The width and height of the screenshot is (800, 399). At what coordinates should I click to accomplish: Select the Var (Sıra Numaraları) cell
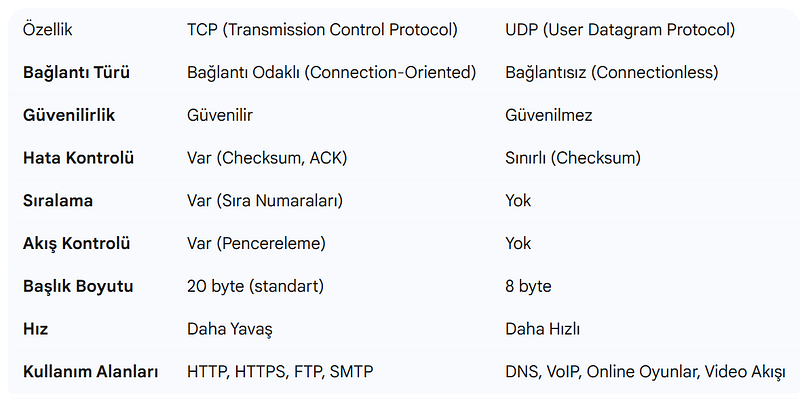coord(265,201)
